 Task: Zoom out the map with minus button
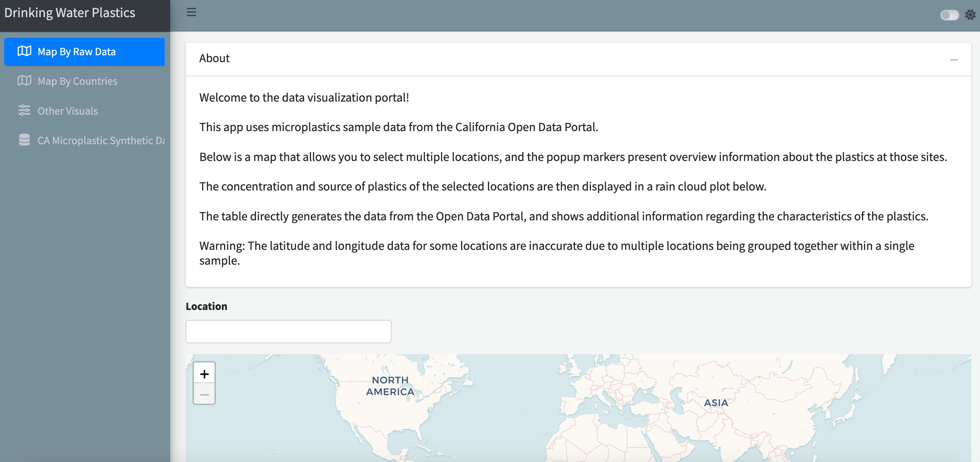tap(204, 394)
